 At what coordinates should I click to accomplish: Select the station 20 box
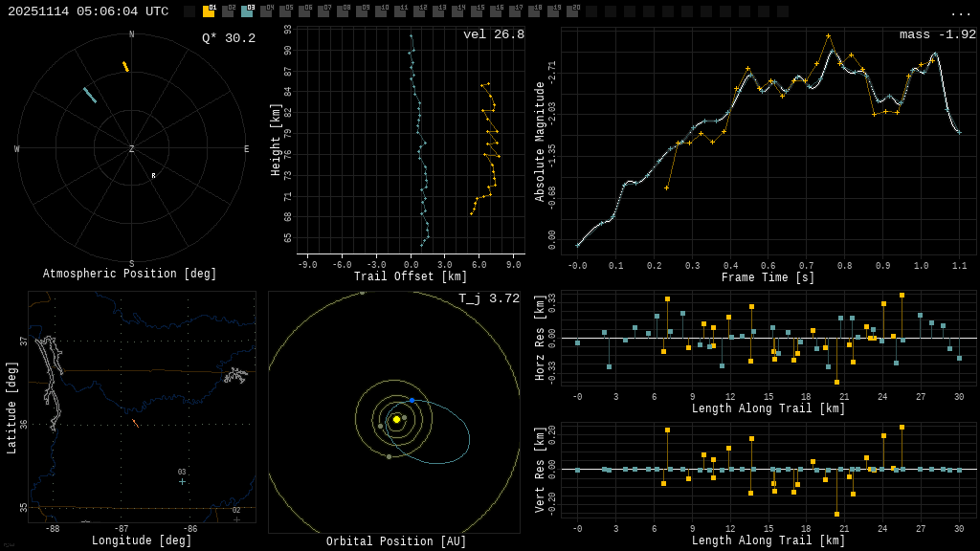tap(572, 11)
